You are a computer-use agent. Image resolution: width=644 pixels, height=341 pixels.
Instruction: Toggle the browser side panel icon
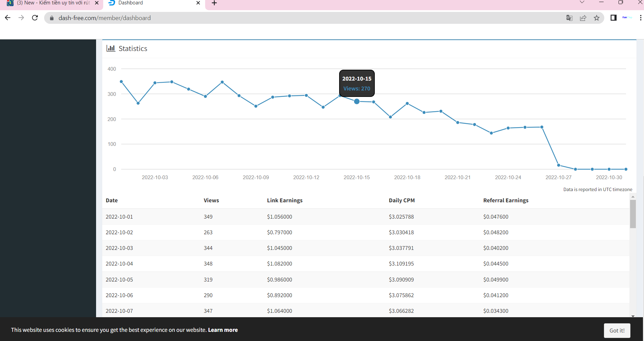tap(613, 18)
